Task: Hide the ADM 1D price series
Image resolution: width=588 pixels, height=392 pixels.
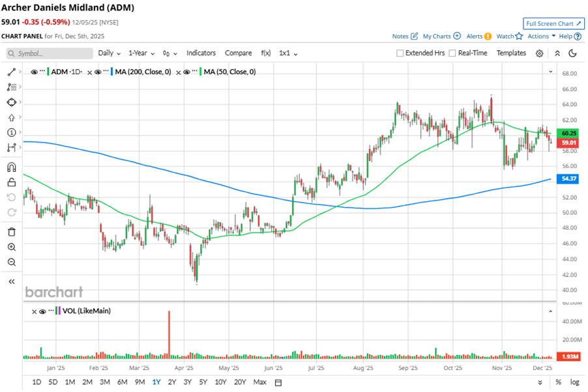Action: point(34,72)
